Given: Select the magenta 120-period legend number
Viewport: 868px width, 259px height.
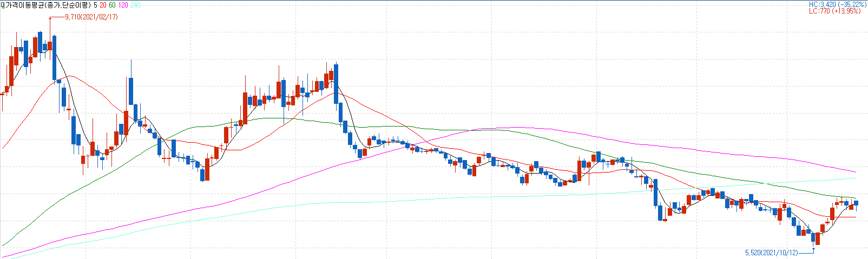Looking at the screenshot, I should 123,4.
